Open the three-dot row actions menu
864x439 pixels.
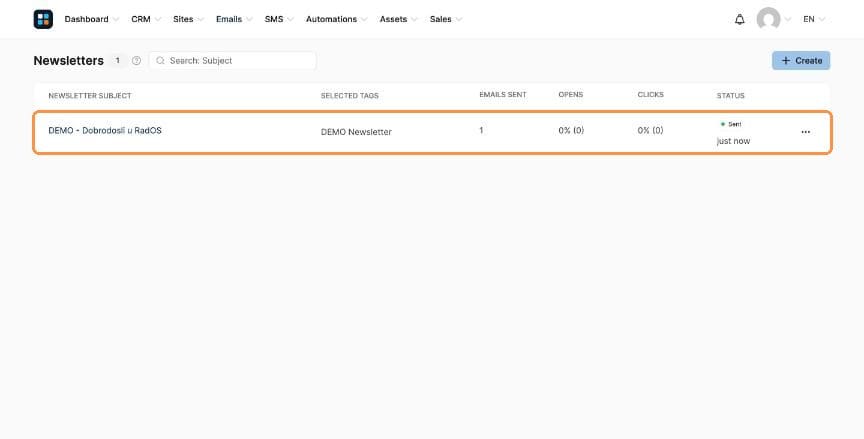pyautogui.click(x=806, y=132)
